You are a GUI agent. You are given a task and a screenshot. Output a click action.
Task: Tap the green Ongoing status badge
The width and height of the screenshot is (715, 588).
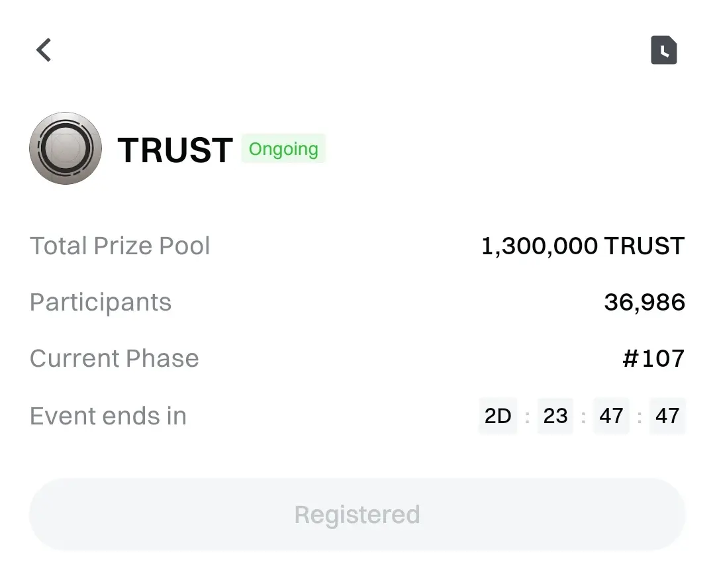(x=283, y=149)
